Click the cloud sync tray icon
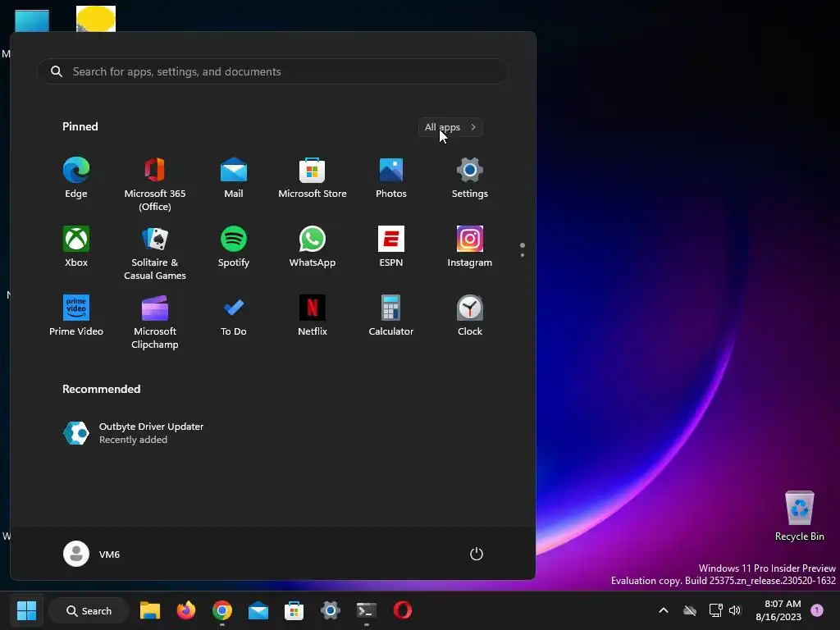 (690, 610)
